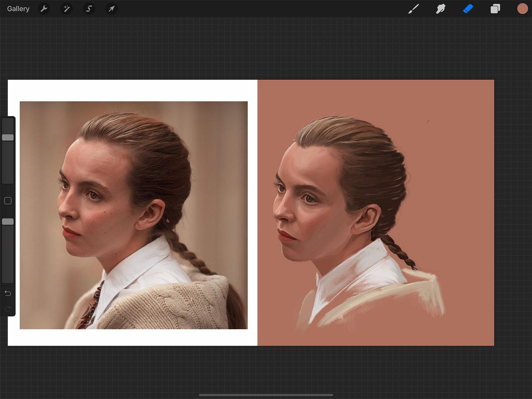Screen dimensions: 532x399
Task: Tap the home indicator bar at bottom
Action: pyautogui.click(x=266, y=395)
